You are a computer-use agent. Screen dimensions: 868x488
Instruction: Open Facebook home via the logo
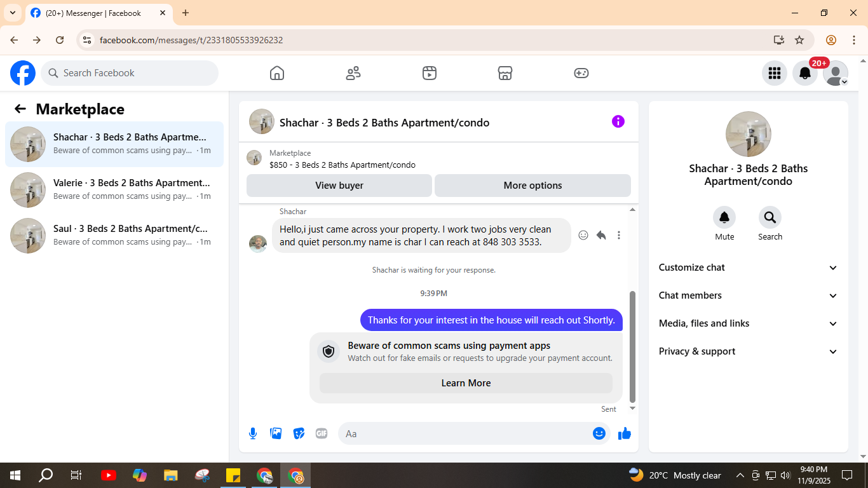tap(23, 73)
